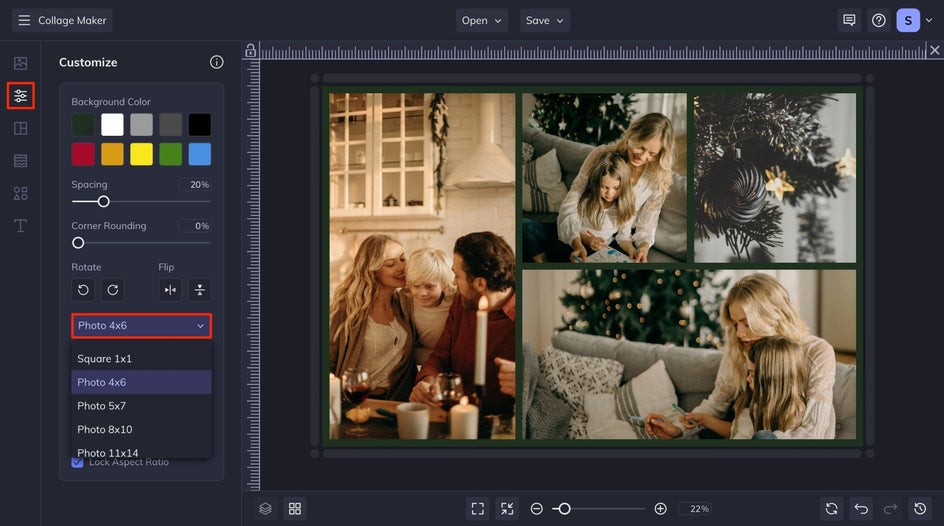Select the bottom couch coloring photo
The image size is (944, 526).
[689, 354]
